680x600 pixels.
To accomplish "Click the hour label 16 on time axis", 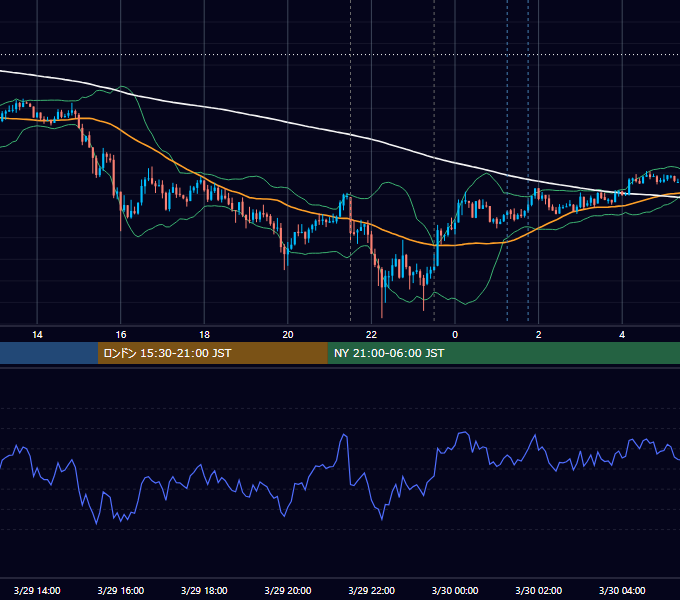I will [x=121, y=335].
